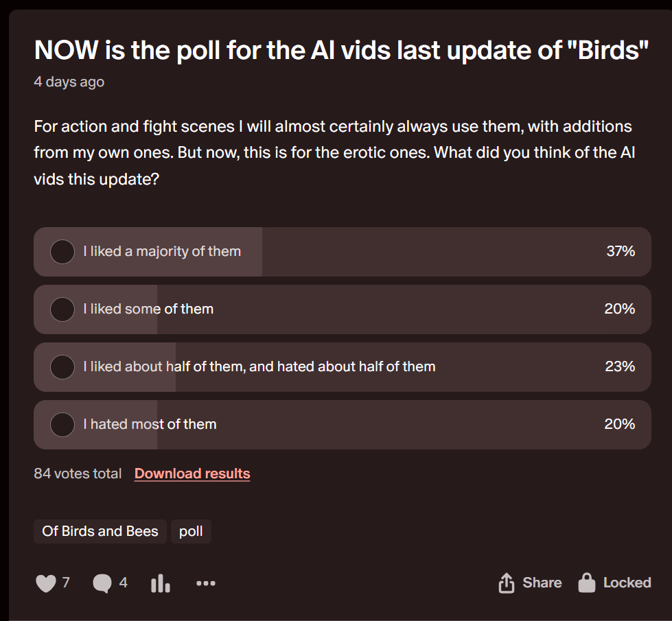Click the Download results link
This screenshot has width=672, height=621.
coord(192,473)
